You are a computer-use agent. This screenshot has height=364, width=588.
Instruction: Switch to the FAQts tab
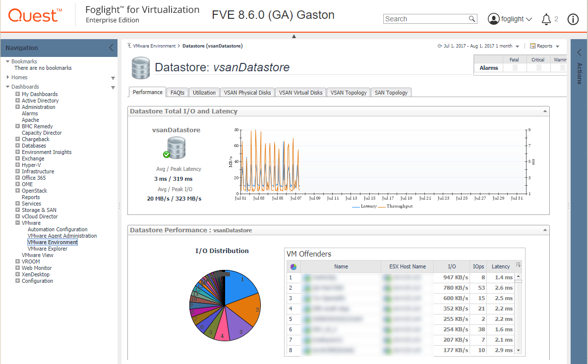[x=177, y=93]
